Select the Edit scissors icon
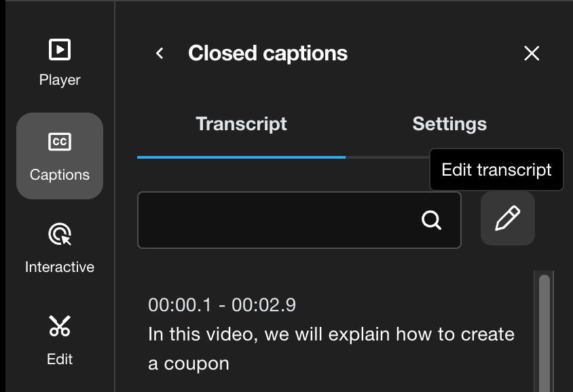 (60, 326)
